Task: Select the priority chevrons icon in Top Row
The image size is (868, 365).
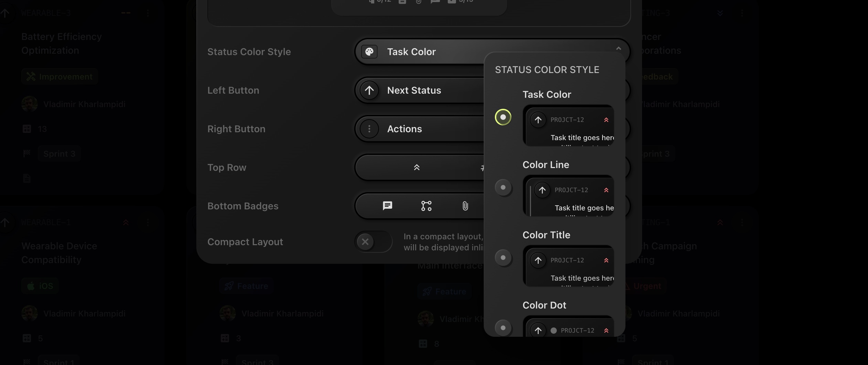Action: coord(416,167)
